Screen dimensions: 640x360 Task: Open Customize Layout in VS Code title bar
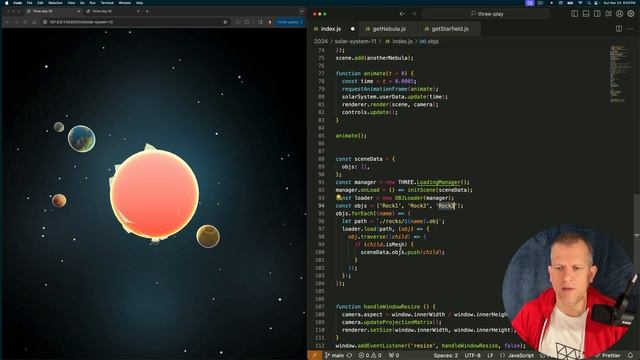click(608, 14)
